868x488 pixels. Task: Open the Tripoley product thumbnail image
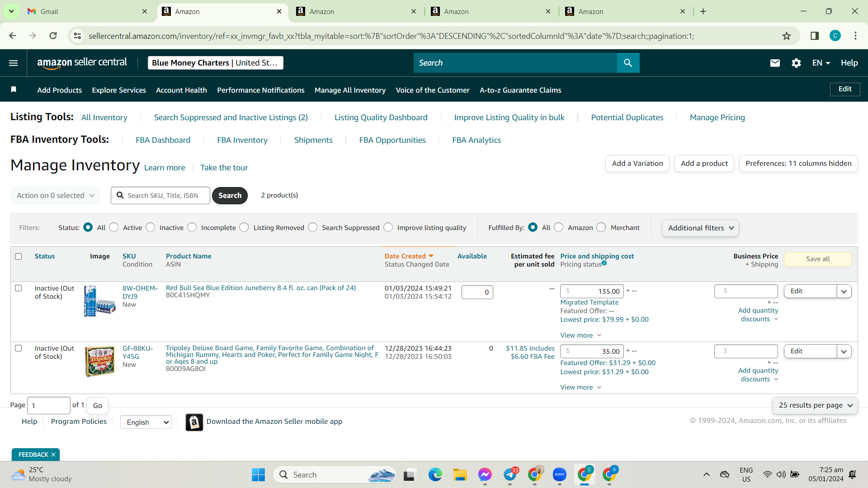point(100,361)
